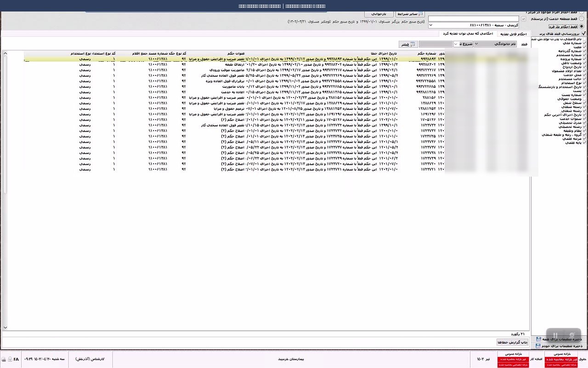Open the شروع با condition dropdown

coord(463,44)
